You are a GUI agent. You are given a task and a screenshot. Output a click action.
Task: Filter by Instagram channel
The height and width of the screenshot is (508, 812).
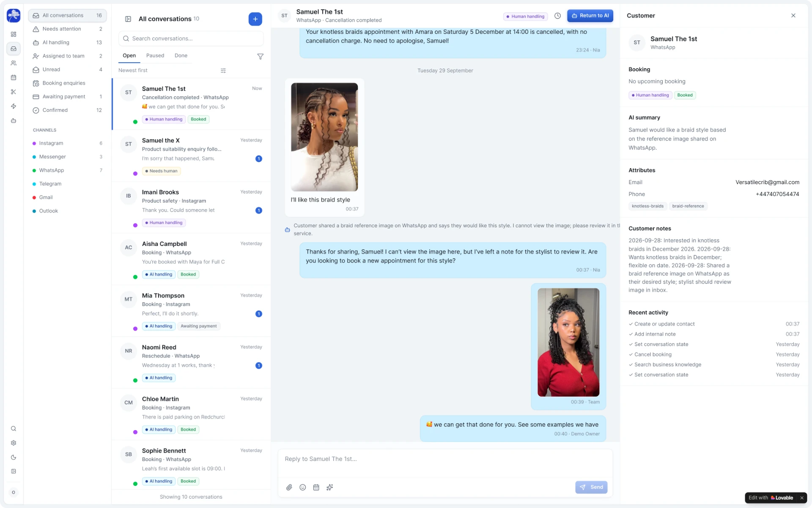68,143
